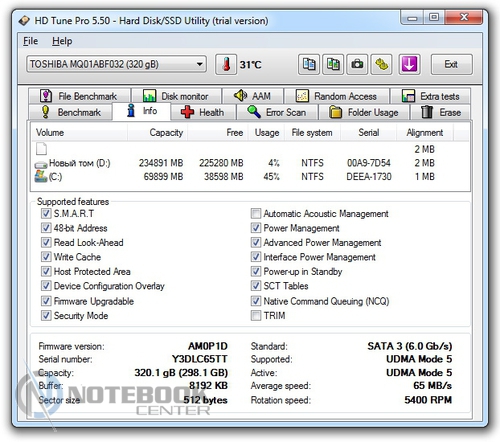Click the Exit button

click(451, 64)
